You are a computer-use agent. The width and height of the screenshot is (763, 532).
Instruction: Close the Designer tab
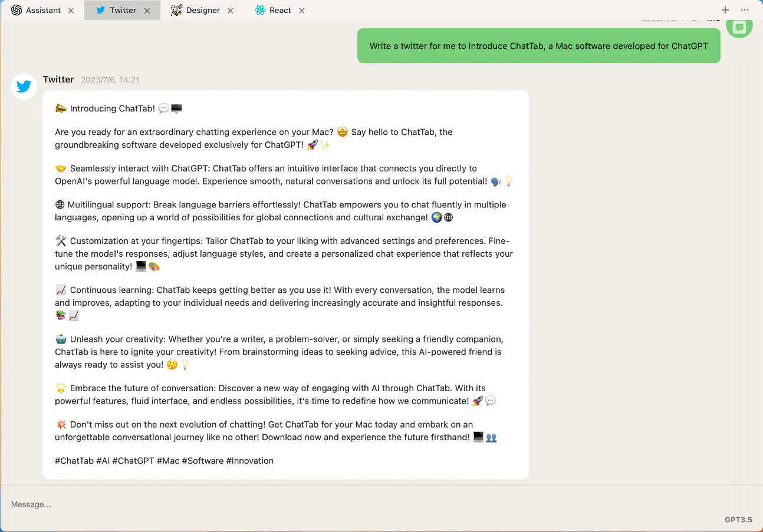coord(231,11)
